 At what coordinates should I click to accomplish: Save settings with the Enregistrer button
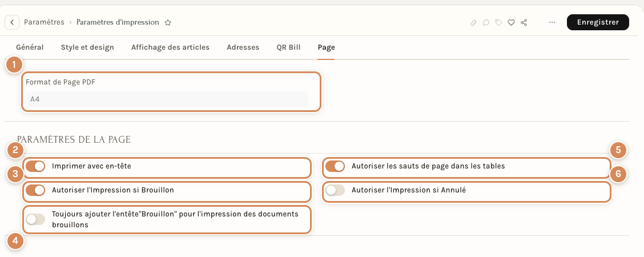(598, 22)
